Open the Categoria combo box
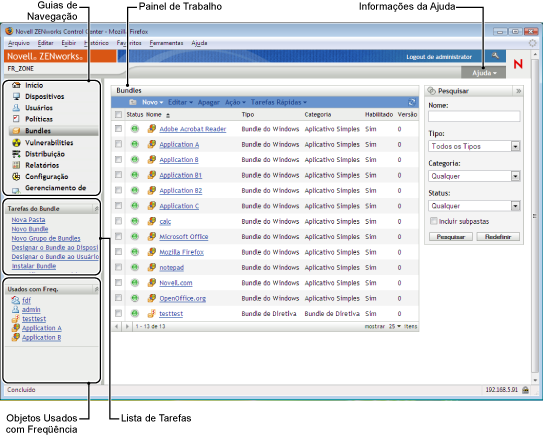Image resolution: width=543 pixels, height=436 pixels. (x=474, y=176)
